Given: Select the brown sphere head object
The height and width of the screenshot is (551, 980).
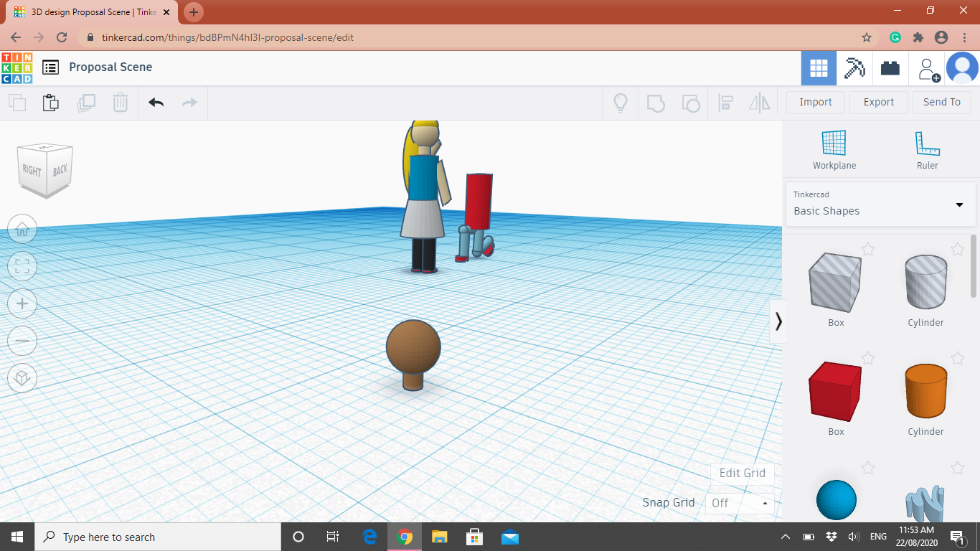Looking at the screenshot, I should point(413,347).
